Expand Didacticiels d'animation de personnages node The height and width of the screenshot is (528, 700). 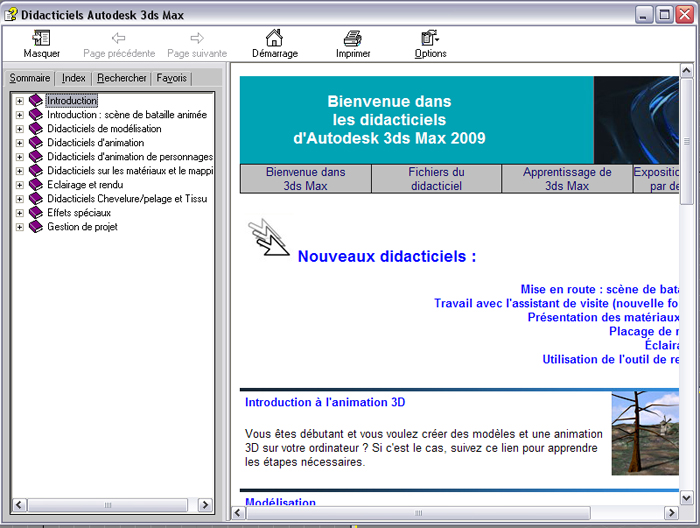tap(19, 157)
